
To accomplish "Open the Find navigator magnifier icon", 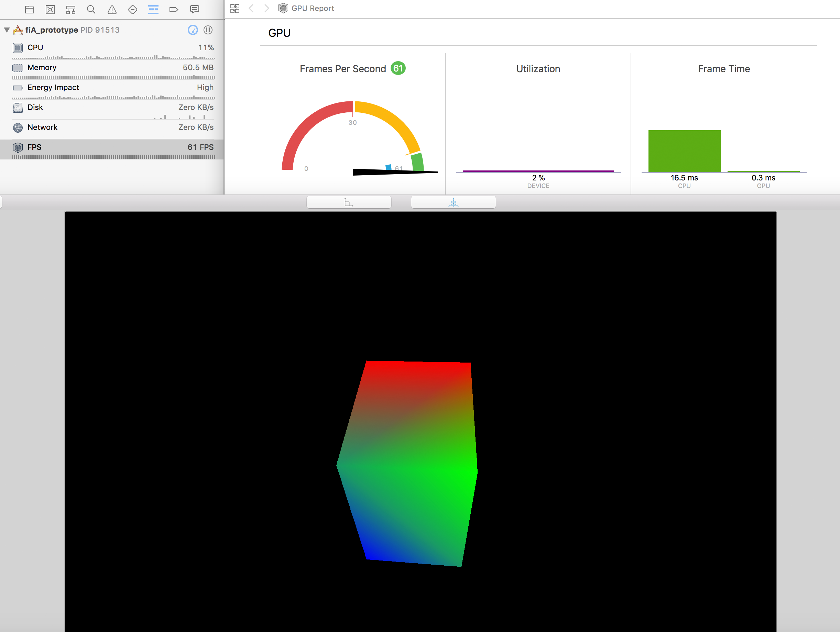I will (x=91, y=10).
